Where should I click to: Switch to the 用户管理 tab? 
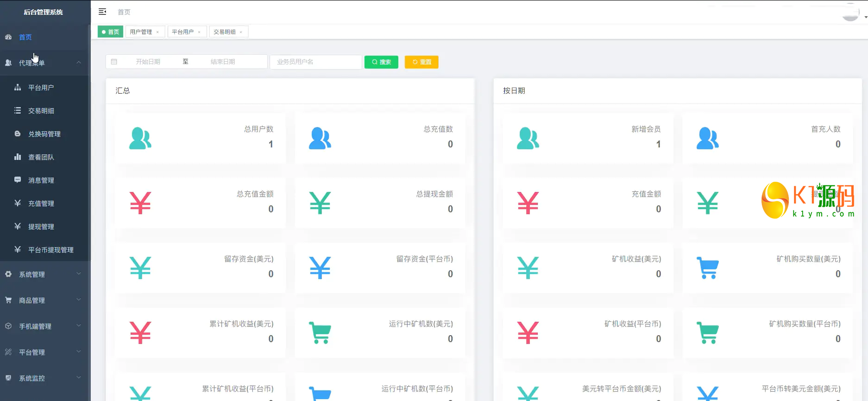pos(141,32)
